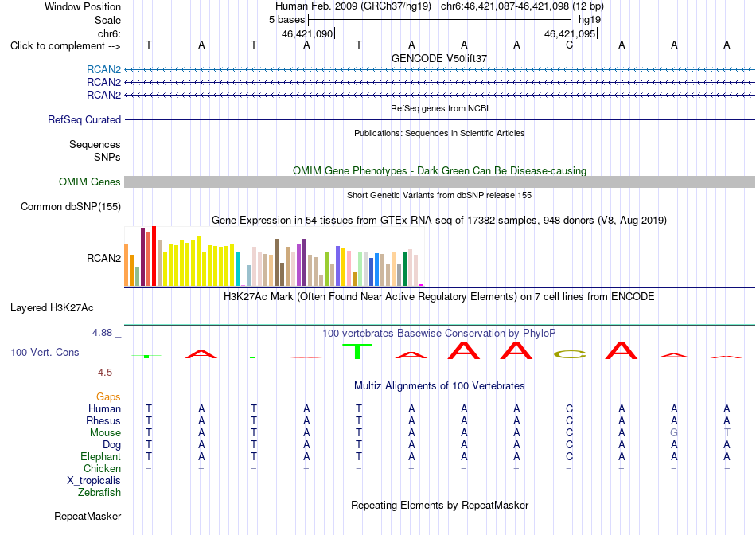Image resolution: width=756 pixels, height=535 pixels.
Task: Click the -4.5 PhyloP lower limit value
Action: tap(103, 373)
